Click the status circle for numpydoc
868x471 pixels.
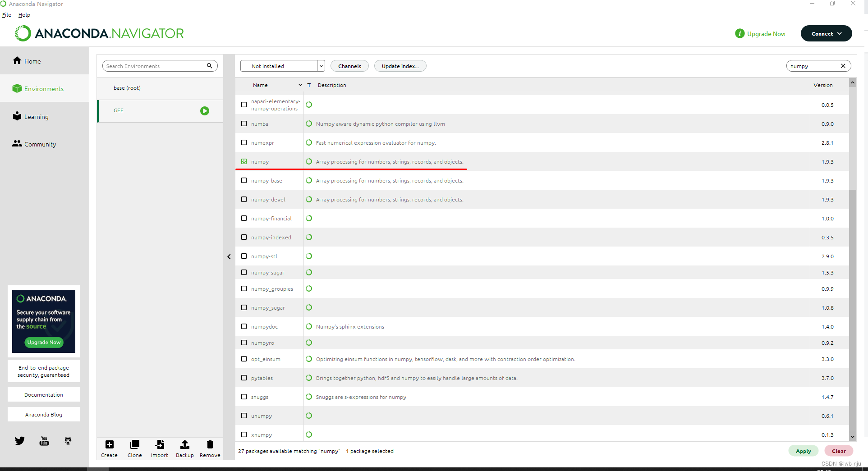(309, 326)
